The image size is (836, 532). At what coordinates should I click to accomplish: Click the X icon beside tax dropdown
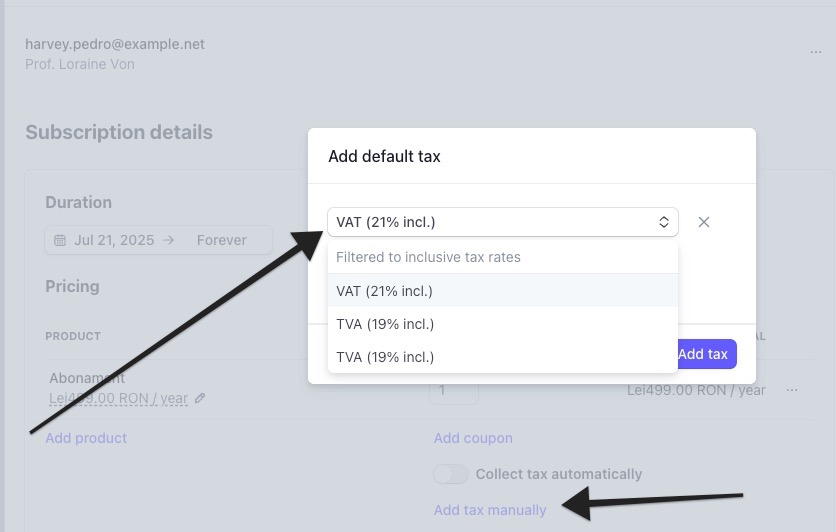(704, 222)
